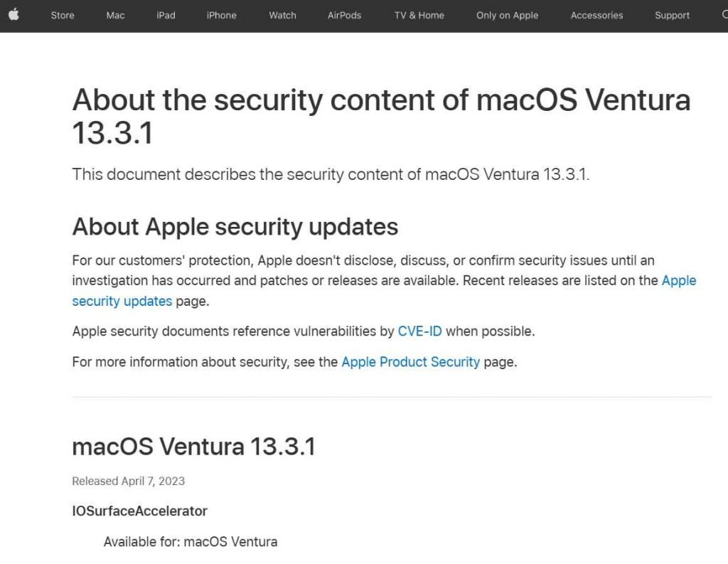Image resolution: width=728 pixels, height=564 pixels.
Task: Click the macOS Ventura 13.3.1 section heading
Action: (193, 447)
